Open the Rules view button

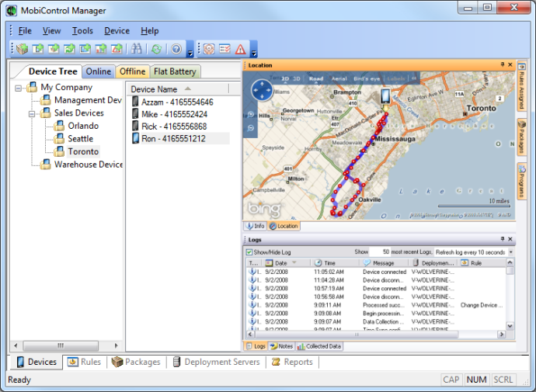pyautogui.click(x=84, y=362)
